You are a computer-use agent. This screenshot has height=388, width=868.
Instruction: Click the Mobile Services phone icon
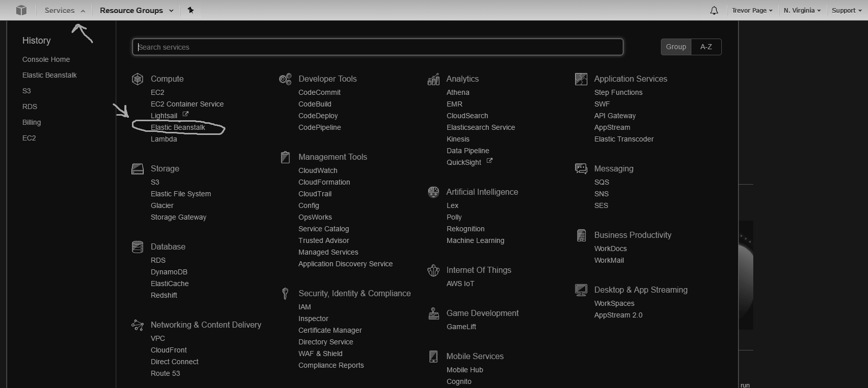click(x=433, y=357)
